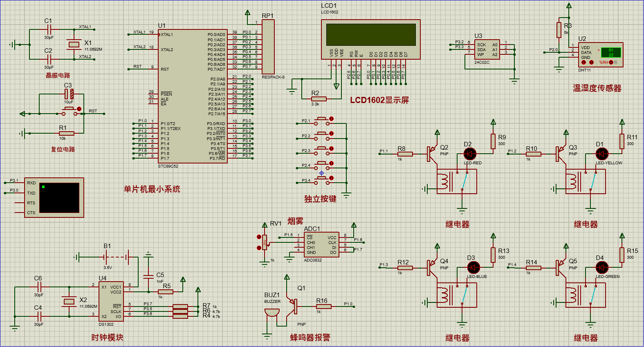Switch DHT11 between %RH and temperature
The width and height of the screenshot is (644, 347).
click(611, 63)
